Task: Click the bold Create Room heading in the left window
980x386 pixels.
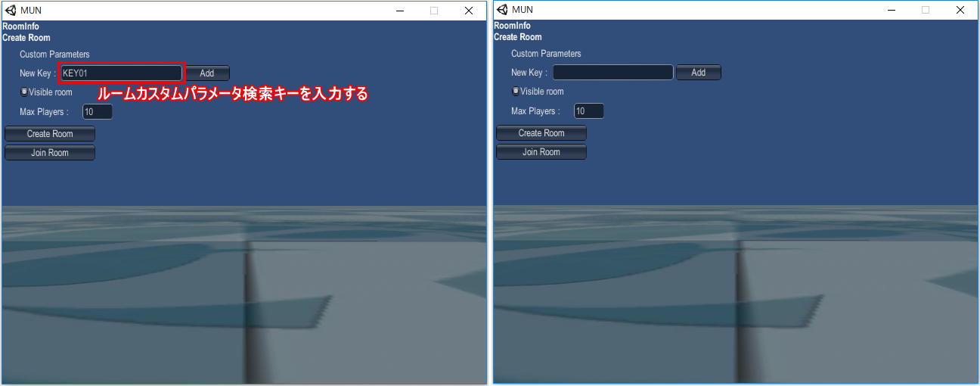Action: coord(26,37)
